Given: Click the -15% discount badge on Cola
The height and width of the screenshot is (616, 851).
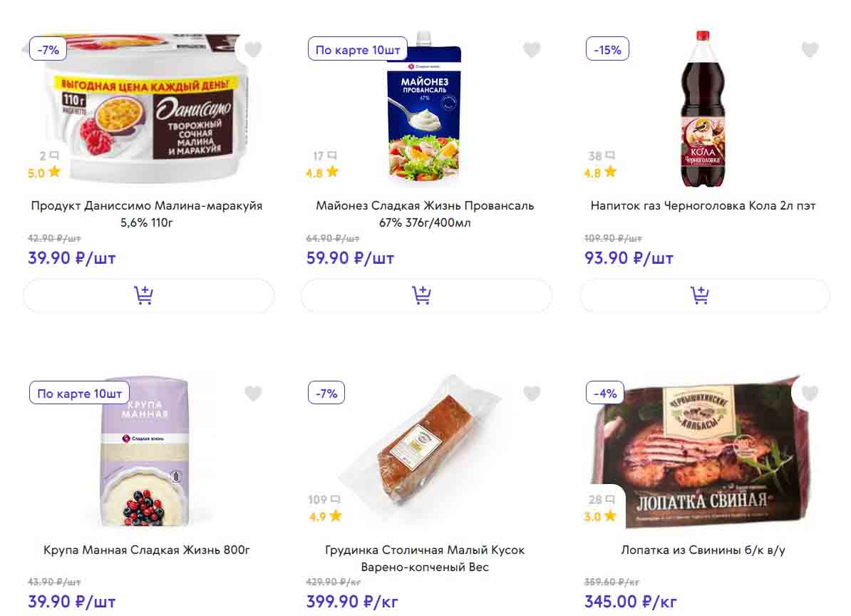Looking at the screenshot, I should pos(607,50).
